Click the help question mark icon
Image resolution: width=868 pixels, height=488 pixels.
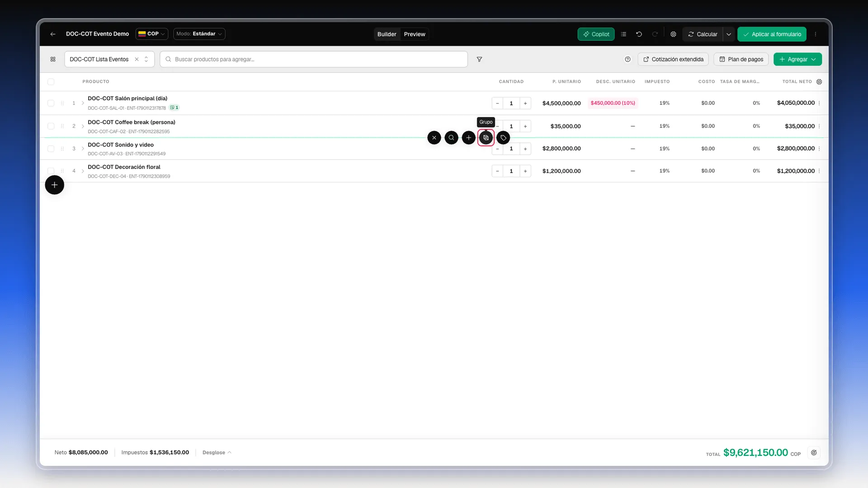pyautogui.click(x=627, y=59)
